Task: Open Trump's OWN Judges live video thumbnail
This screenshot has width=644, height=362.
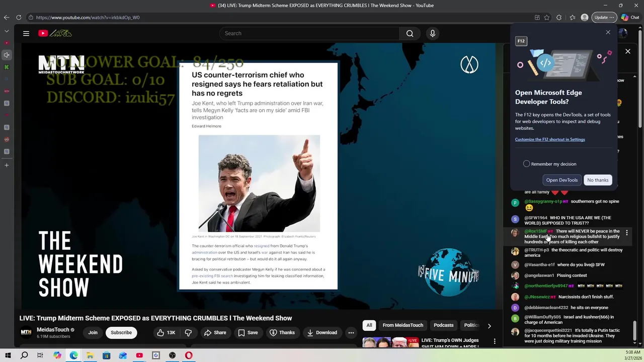Action: (390, 342)
